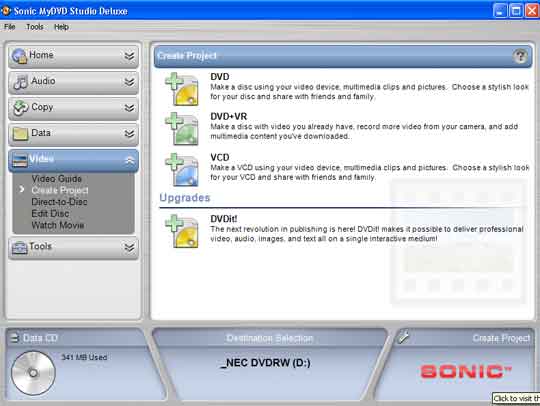This screenshot has height=406, width=540.
Task: Click the DVD+VR green disc icon
Action: [x=182, y=129]
